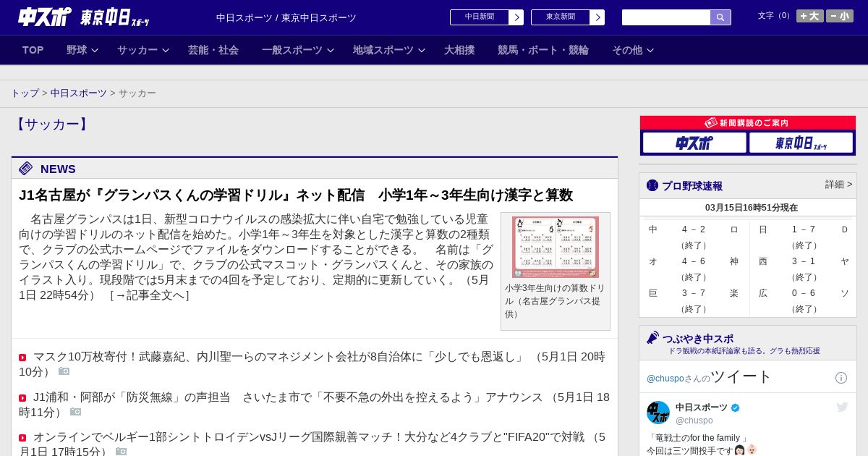Click red bullet beside マスク10万枚寄付 article
Viewport: 868px width, 456px height.
[x=22, y=358]
